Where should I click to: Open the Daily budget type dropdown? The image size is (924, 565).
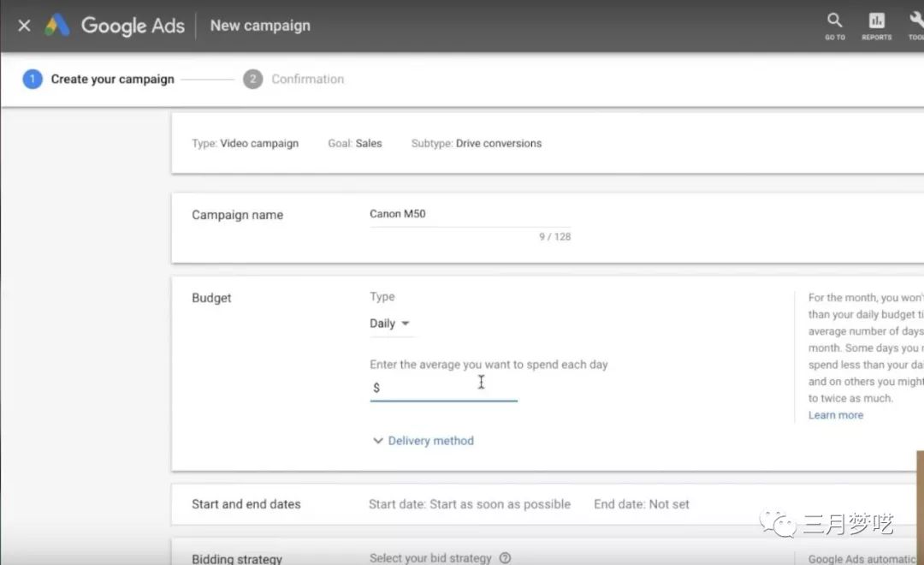(390, 324)
